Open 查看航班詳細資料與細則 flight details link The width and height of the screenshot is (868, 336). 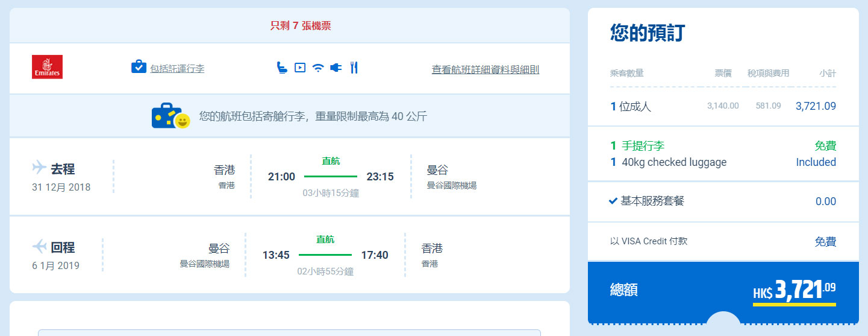point(485,69)
